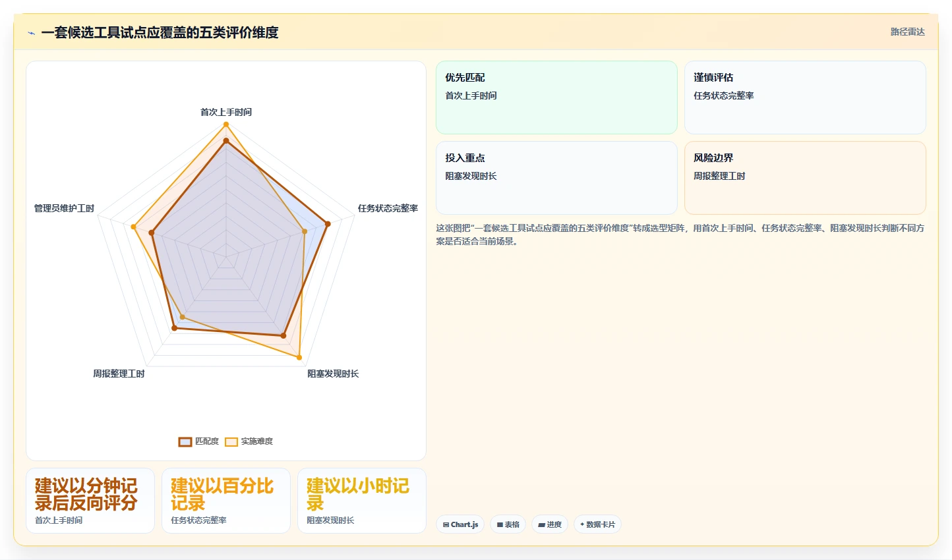Click the orange 实施难度 point on 首次上手时间 axis

click(x=226, y=125)
